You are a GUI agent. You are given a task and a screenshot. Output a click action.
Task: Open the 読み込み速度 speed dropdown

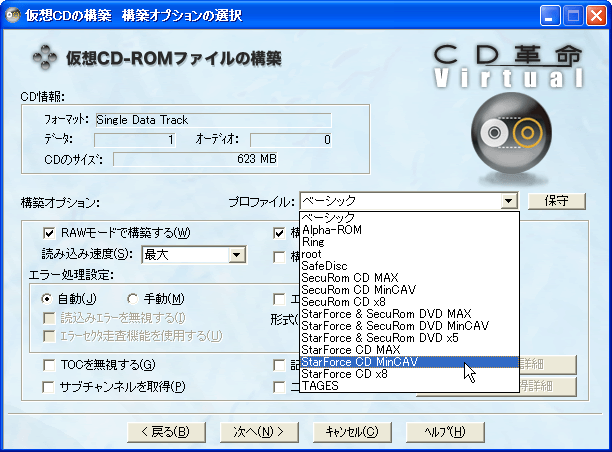(237, 255)
